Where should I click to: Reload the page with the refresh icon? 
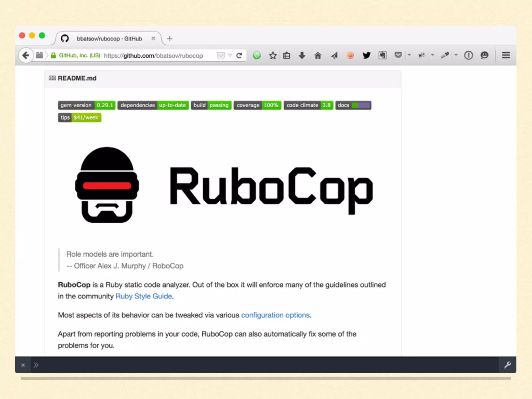click(239, 55)
